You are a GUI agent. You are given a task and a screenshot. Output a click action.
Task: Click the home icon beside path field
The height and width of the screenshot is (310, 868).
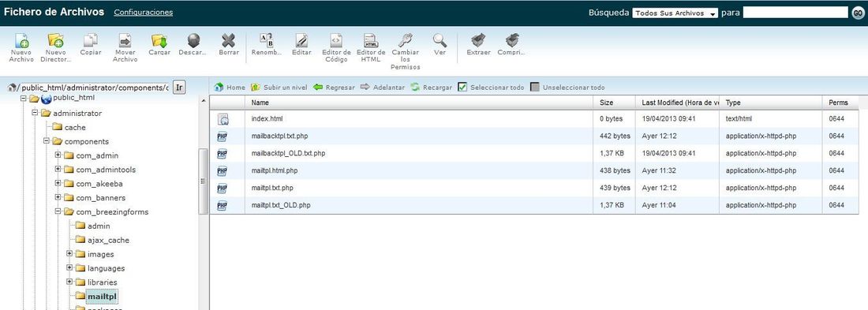coord(12,88)
